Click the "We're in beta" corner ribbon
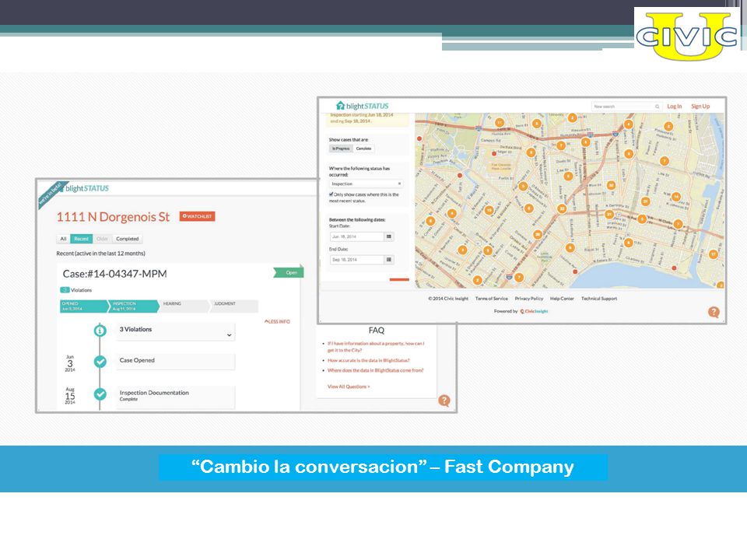747x560 pixels. (51, 194)
